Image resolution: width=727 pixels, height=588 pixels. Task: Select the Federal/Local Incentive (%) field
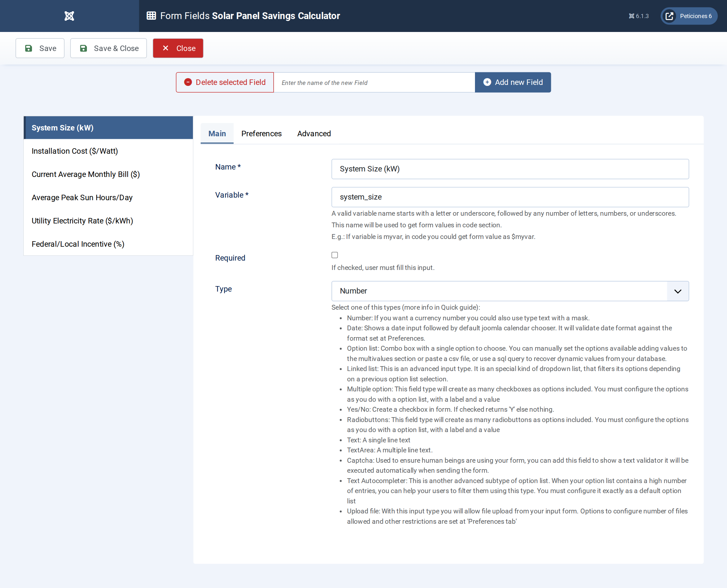pyautogui.click(x=109, y=244)
